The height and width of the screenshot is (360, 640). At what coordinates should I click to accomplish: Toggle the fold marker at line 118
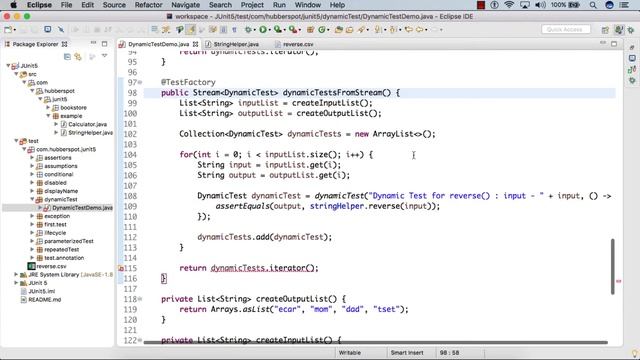(140, 299)
